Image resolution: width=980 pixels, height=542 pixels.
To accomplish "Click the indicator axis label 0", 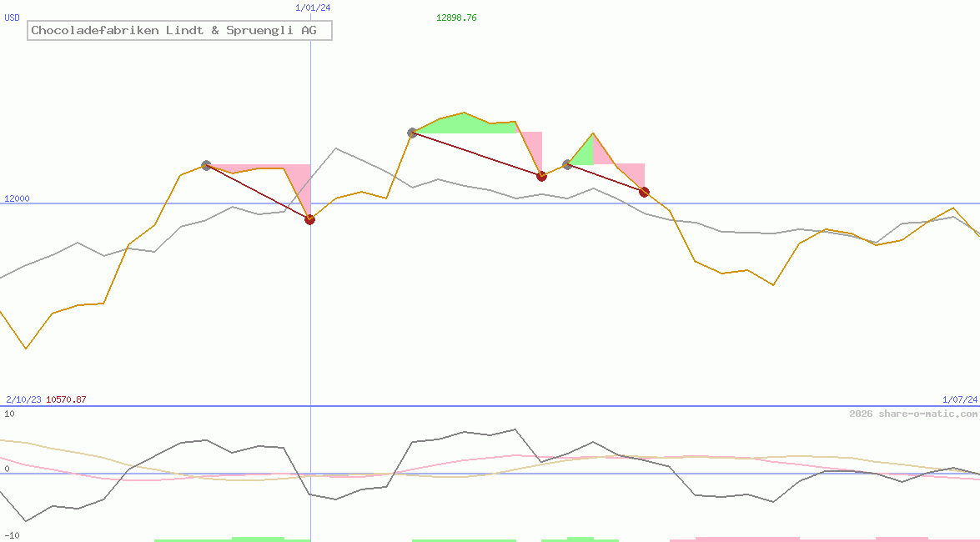I will [x=7, y=469].
